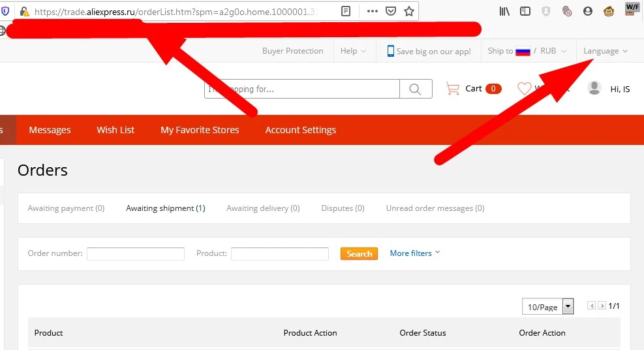Image resolution: width=644 pixels, height=350 pixels.
Task: Open the site security lock icon
Action: click(24, 12)
